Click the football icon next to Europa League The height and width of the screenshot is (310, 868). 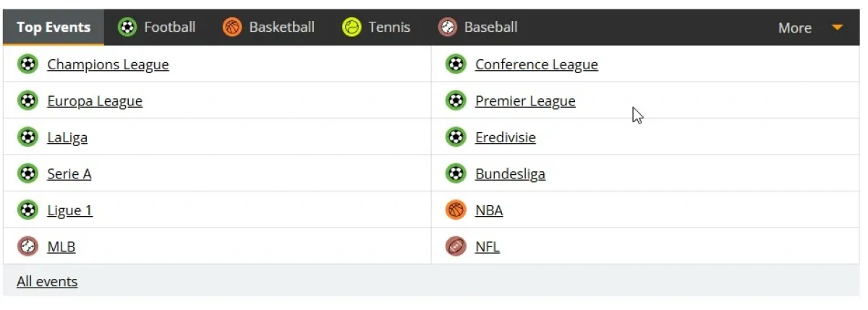pos(27,100)
